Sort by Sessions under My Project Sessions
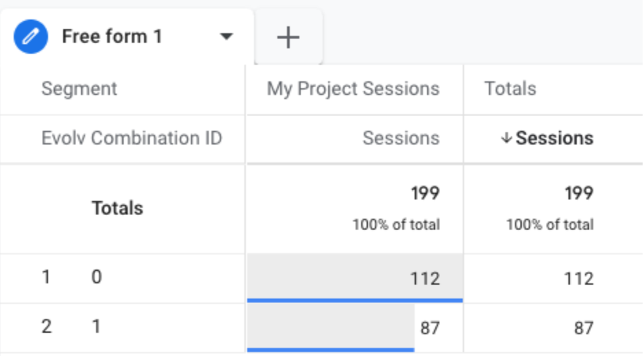Screen dimensions: 644x356 (x=400, y=138)
